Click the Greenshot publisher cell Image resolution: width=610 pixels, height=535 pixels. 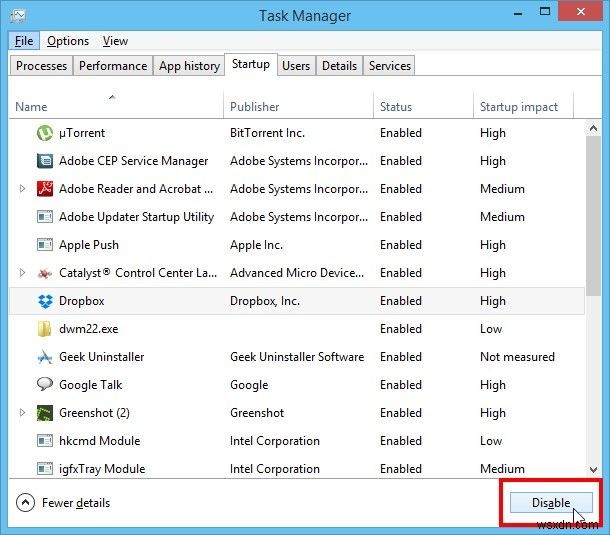tap(257, 413)
